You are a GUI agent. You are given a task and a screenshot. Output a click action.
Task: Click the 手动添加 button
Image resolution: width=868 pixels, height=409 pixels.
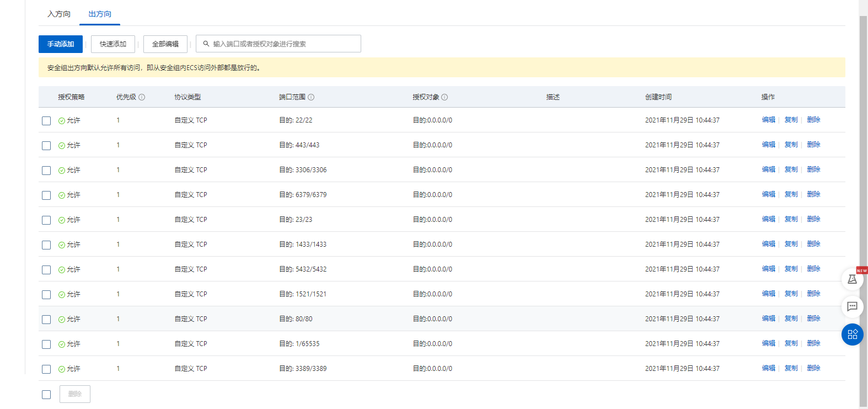[61, 44]
